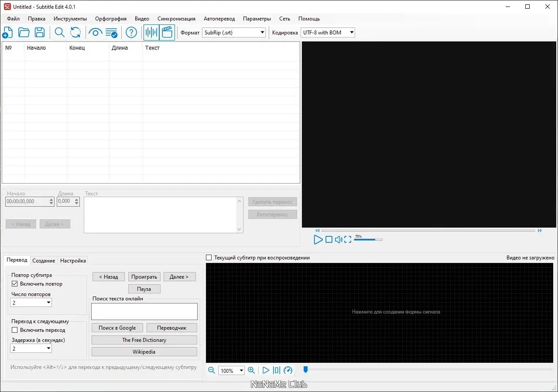558x392 pixels.
Task: Switch to the Настройка tab
Action: click(73, 261)
